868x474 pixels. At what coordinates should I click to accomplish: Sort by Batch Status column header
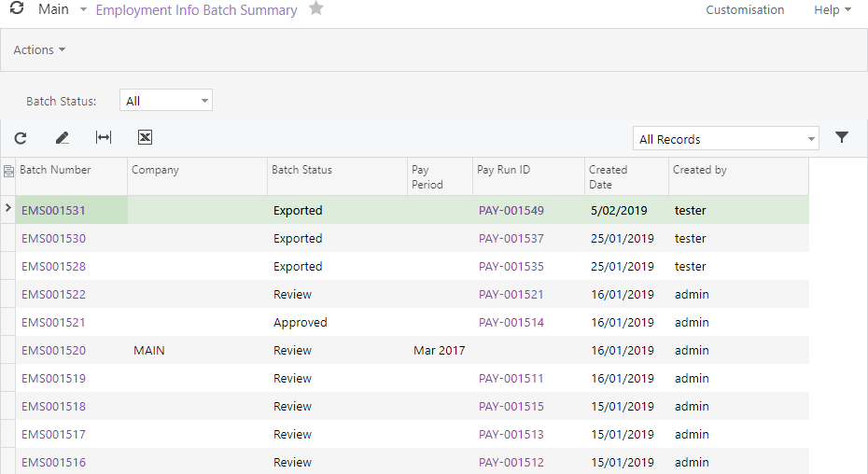(301, 170)
